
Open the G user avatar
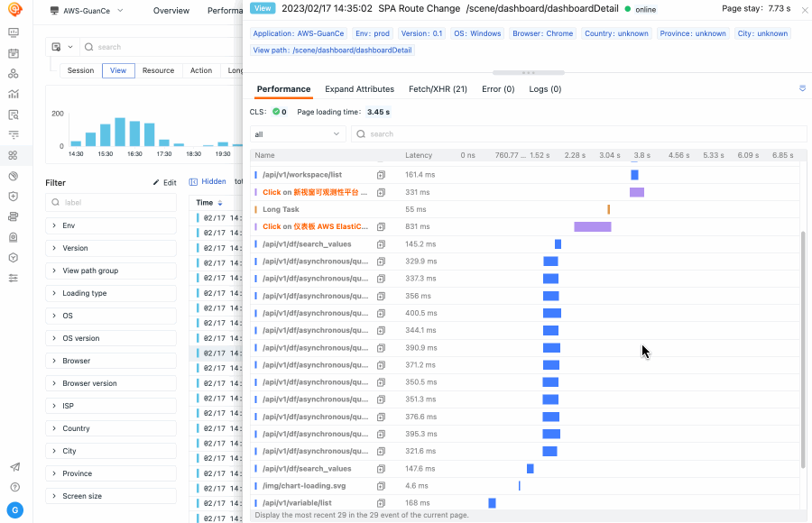point(15,510)
